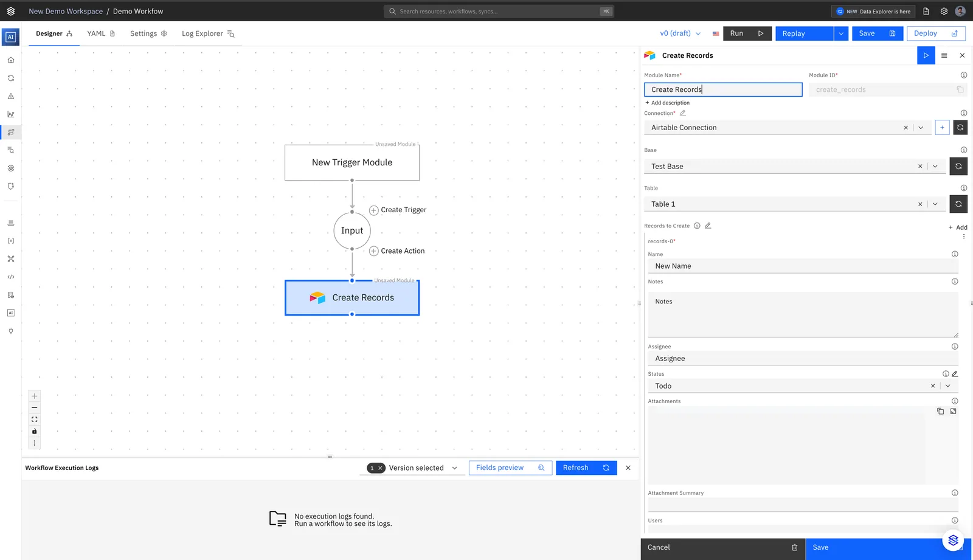Viewport: 973px width, 560px height.
Task: Expand the Replay options arrow
Action: [841, 33]
